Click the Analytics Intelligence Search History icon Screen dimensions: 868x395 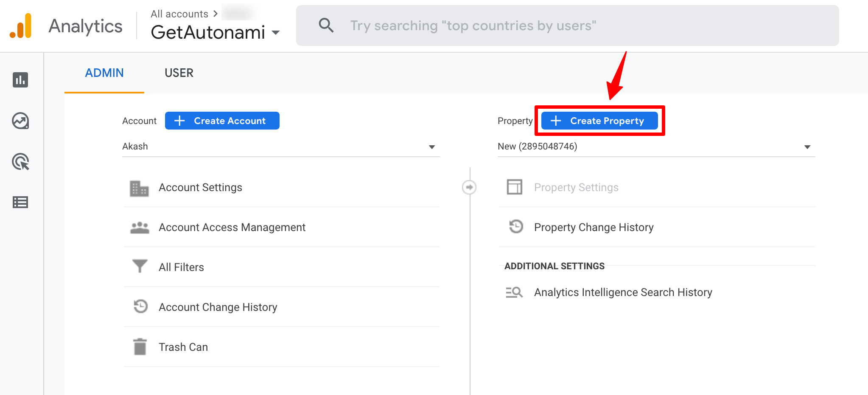[x=515, y=292]
